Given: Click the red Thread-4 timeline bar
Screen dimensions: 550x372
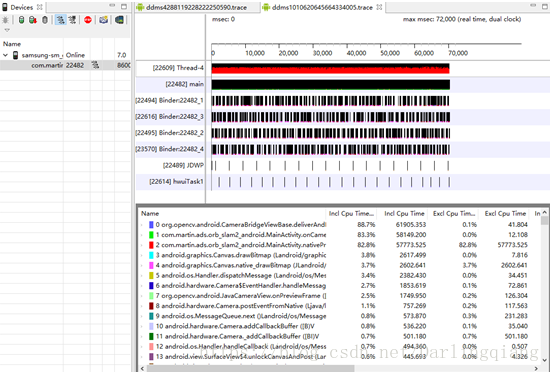Looking at the screenshot, I should click(x=330, y=68).
